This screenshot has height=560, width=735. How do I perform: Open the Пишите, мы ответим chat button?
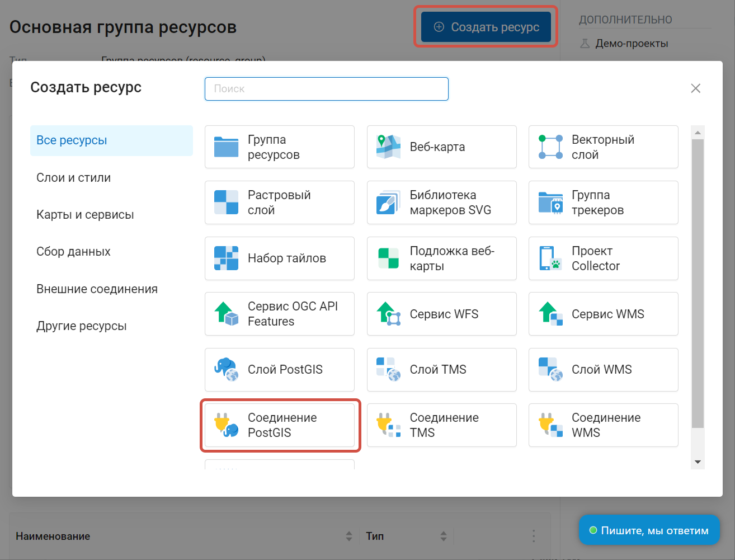click(x=649, y=530)
